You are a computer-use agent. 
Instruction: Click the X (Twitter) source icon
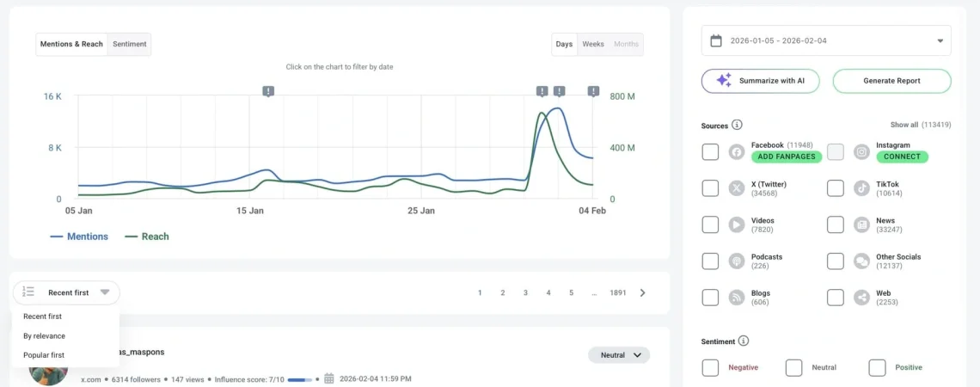point(737,188)
